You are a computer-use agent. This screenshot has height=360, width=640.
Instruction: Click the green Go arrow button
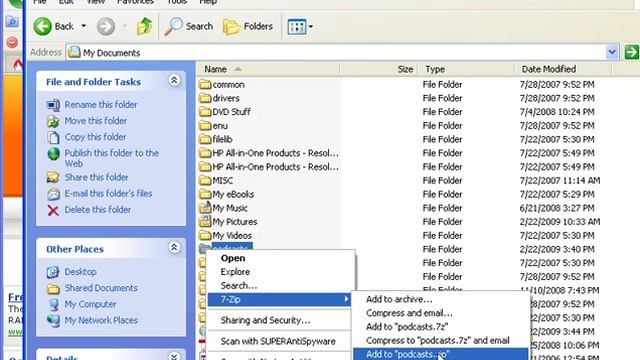point(631,53)
